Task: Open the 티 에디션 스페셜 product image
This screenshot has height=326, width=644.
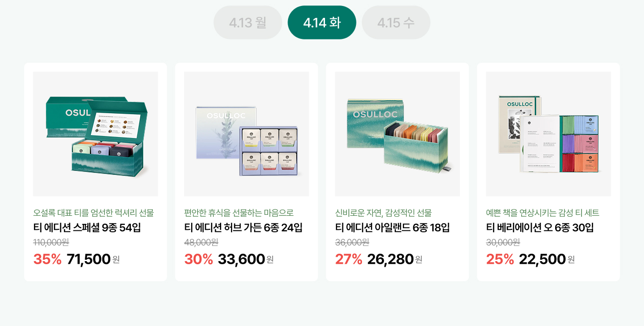Action: point(95,134)
